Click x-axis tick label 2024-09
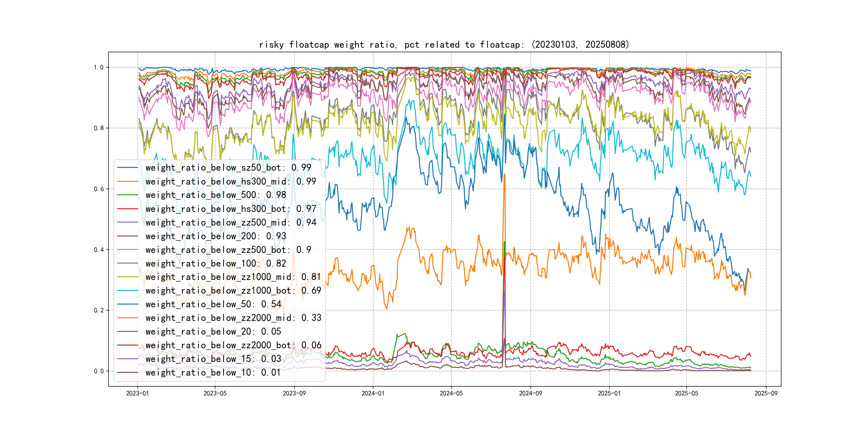This screenshot has width=868, height=434. [530, 393]
